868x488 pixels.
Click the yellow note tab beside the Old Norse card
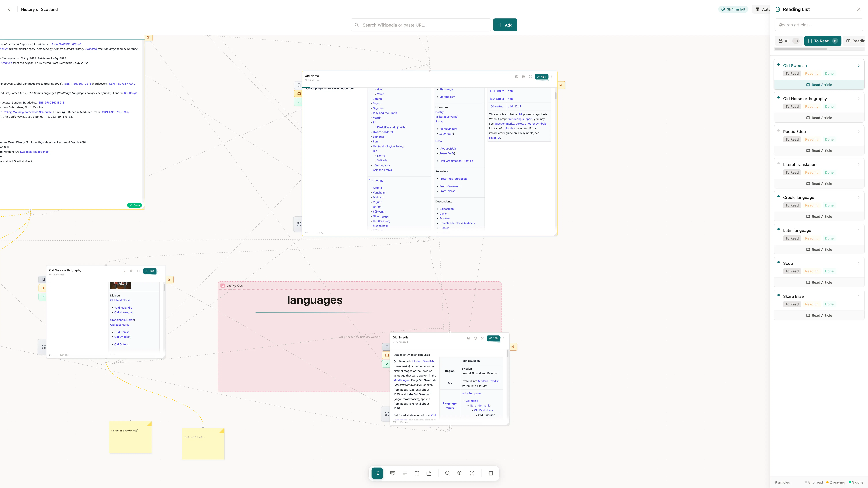click(x=561, y=85)
